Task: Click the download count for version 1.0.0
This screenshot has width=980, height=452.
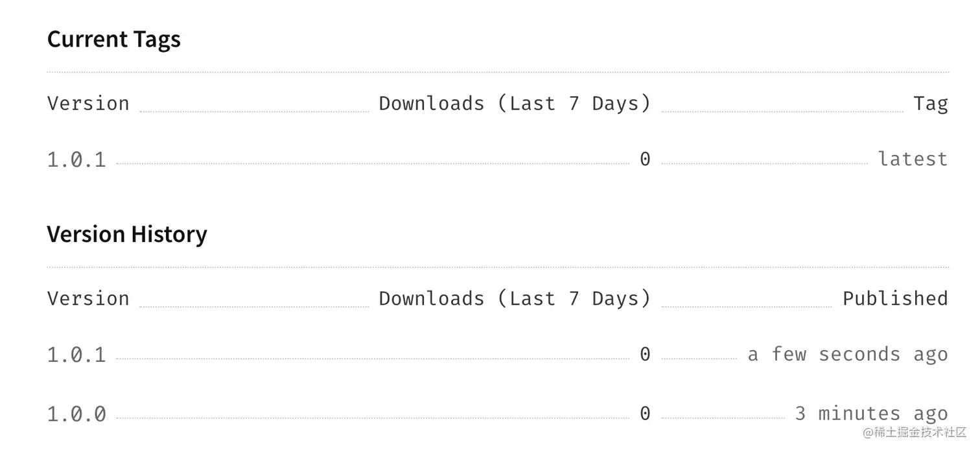Action: point(645,414)
